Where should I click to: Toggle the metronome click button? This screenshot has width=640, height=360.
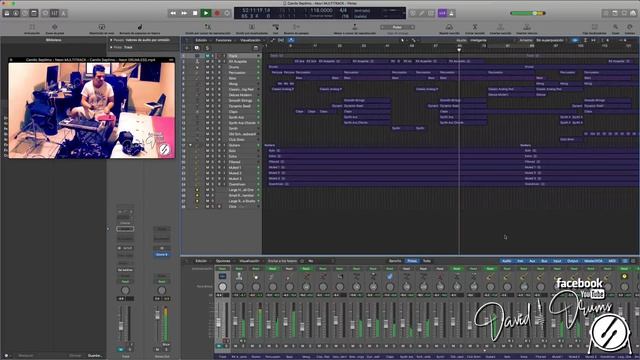(x=451, y=13)
